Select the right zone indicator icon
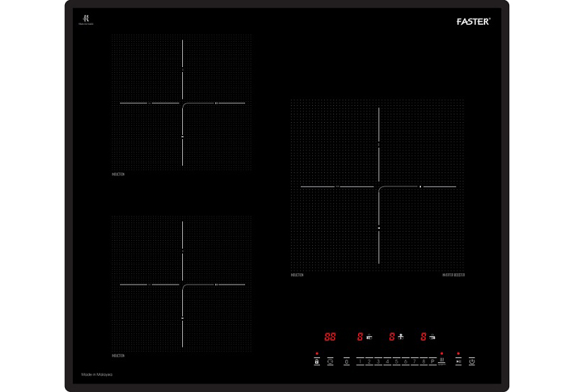 [432, 338]
